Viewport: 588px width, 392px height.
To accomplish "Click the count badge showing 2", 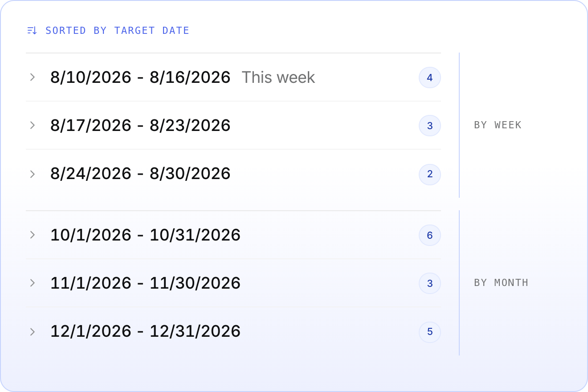I will coord(430,174).
